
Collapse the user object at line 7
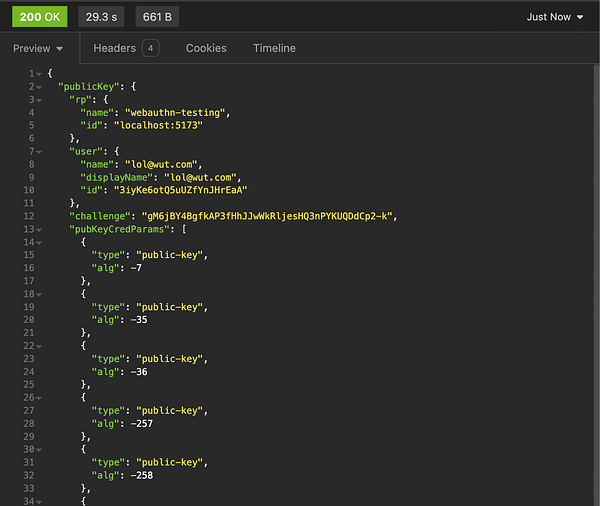[x=39, y=152]
